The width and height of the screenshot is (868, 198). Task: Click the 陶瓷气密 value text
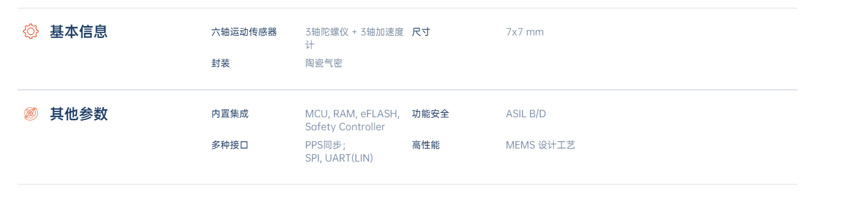coord(324,63)
